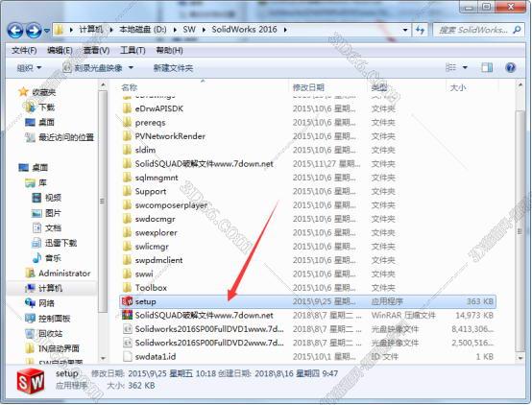Select eDrwAPISDK folder icon
This screenshot has width=532, height=405.
tap(127, 108)
